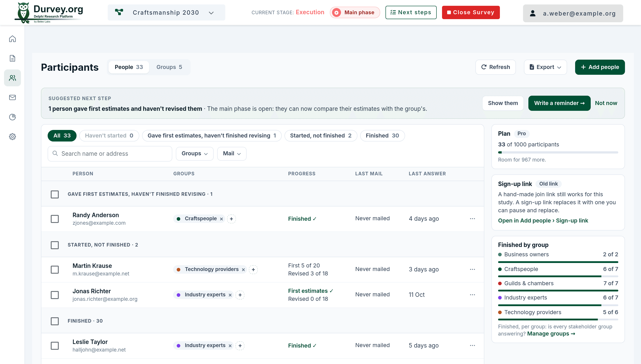641x364 pixels.
Task: Switch to the Groups 5 tab
Action: point(169,67)
